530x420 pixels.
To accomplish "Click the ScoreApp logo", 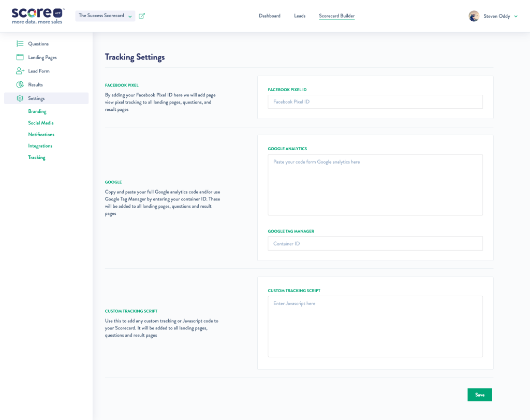I will (x=38, y=16).
